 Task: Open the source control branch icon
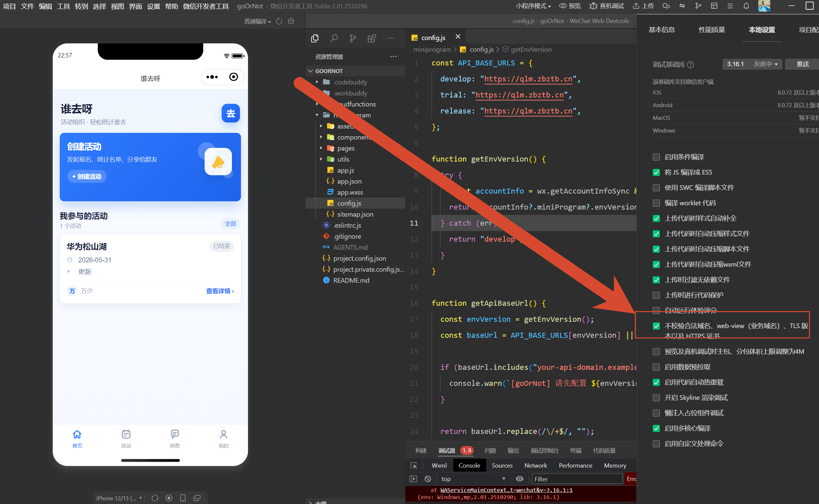pyautogui.click(x=353, y=38)
